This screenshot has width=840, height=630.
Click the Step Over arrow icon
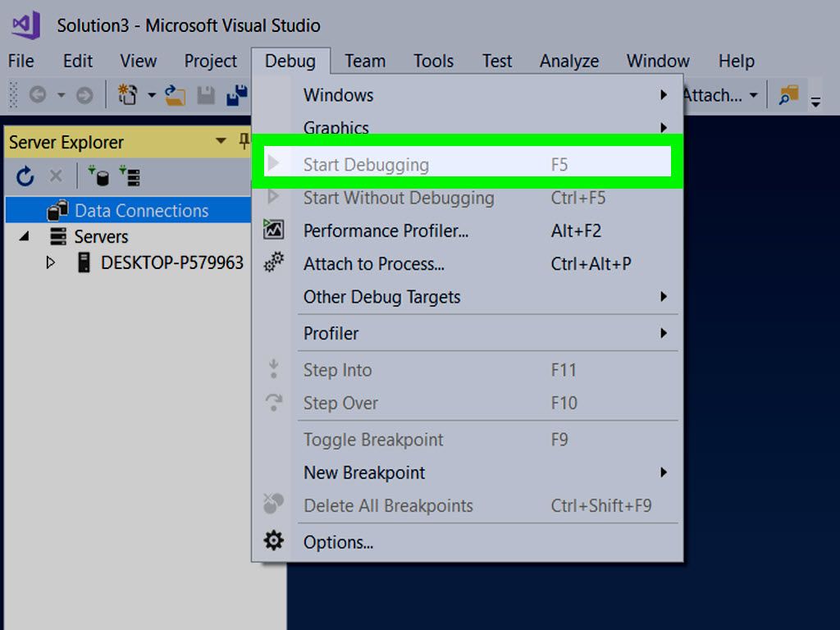[x=273, y=402]
